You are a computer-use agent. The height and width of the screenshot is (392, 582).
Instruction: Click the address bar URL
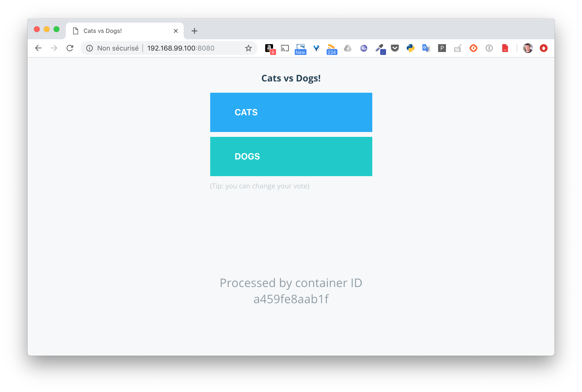click(x=181, y=48)
